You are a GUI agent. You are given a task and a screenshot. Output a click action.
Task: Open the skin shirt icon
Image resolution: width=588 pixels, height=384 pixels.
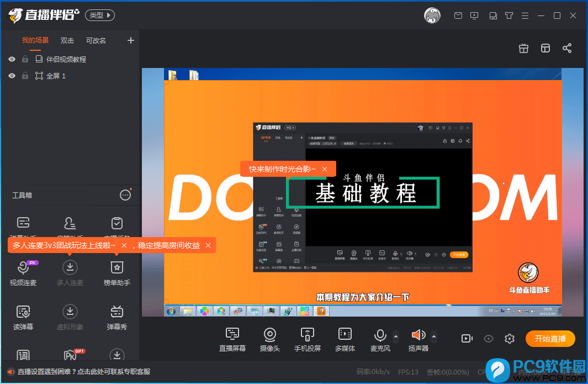pyautogui.click(x=509, y=15)
